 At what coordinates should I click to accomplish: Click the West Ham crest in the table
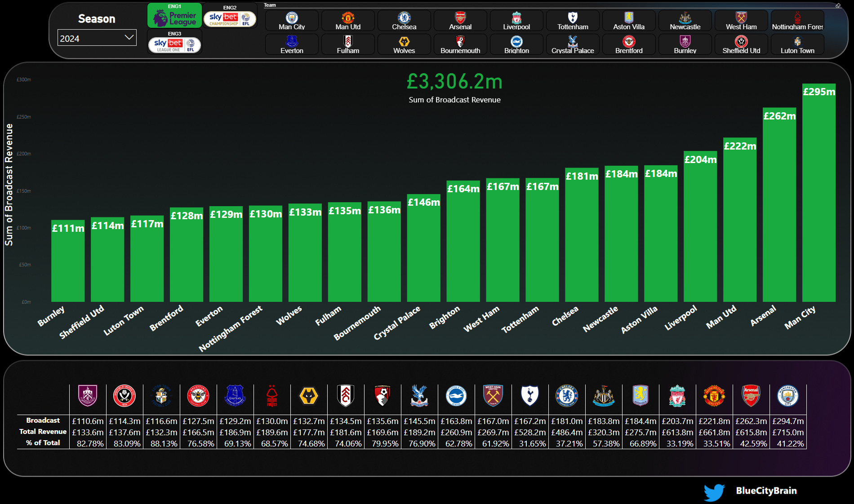click(x=493, y=396)
